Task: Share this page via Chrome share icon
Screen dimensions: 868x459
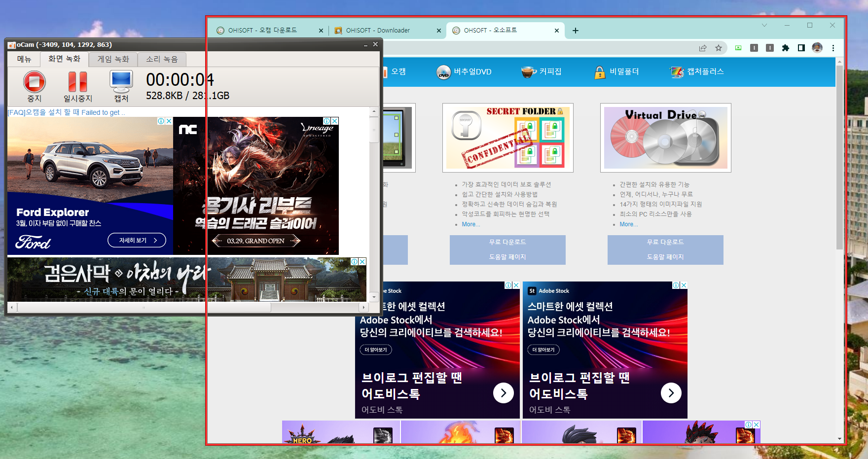Action: [703, 48]
